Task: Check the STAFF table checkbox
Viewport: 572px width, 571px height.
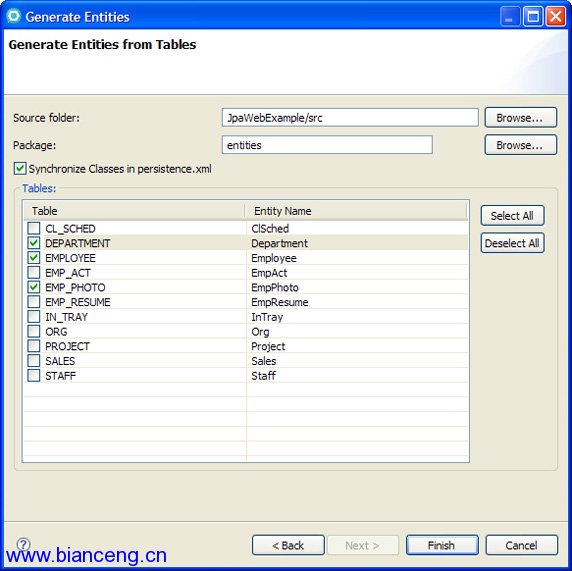Action: pyautogui.click(x=34, y=375)
